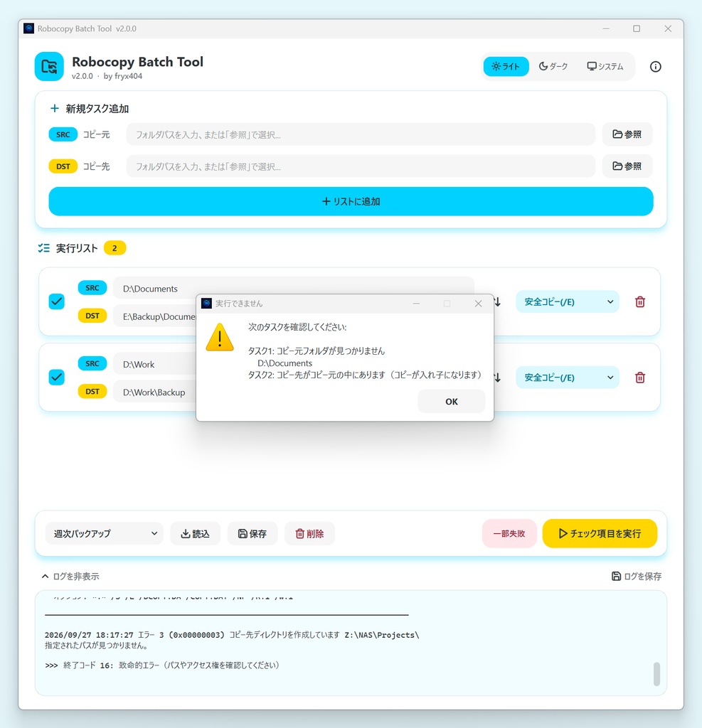Minimize the Robocopy Batch Tool main window
This screenshot has height=728, width=702.
[606, 28]
